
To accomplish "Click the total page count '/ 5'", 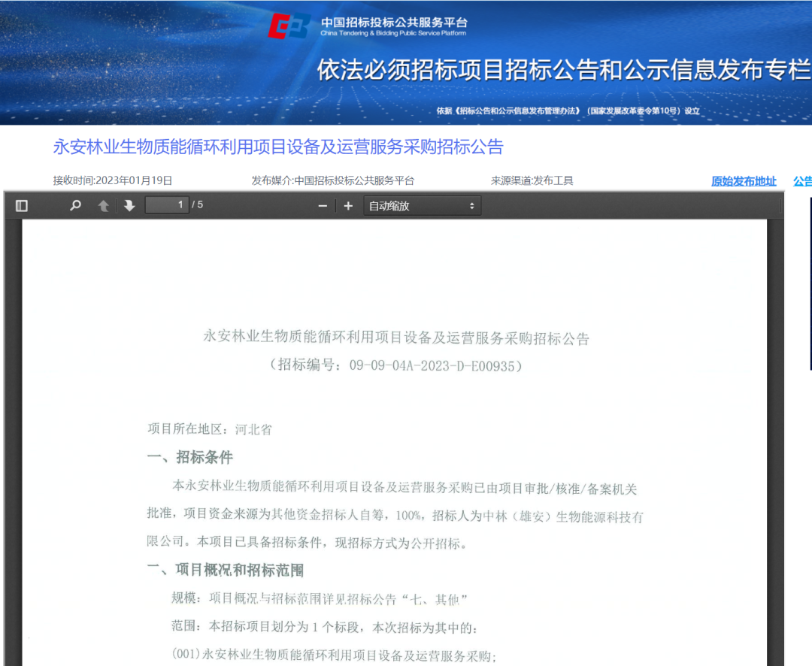I will point(197,205).
